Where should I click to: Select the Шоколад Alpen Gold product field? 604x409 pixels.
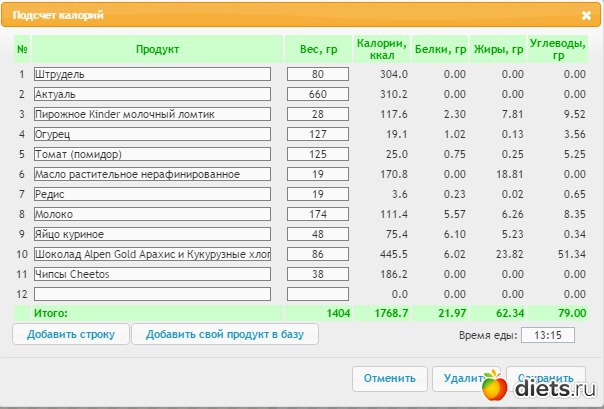point(153,254)
